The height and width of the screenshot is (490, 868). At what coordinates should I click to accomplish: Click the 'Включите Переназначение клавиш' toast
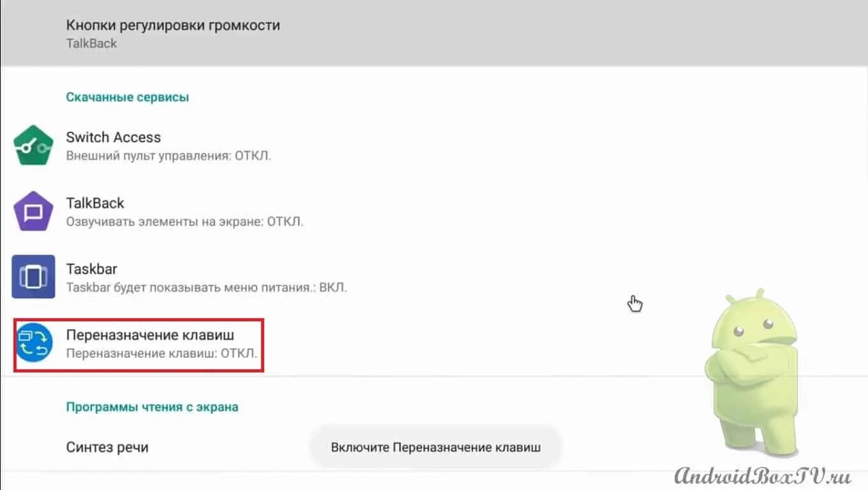click(x=436, y=447)
